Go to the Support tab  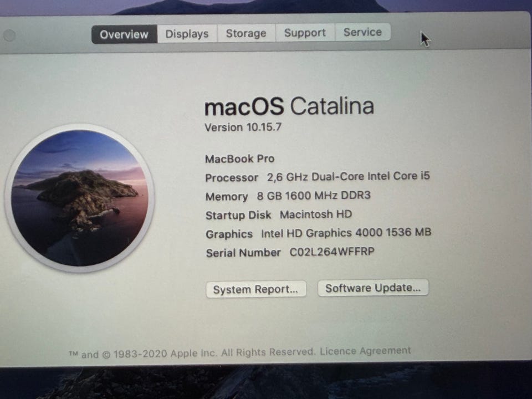305,33
